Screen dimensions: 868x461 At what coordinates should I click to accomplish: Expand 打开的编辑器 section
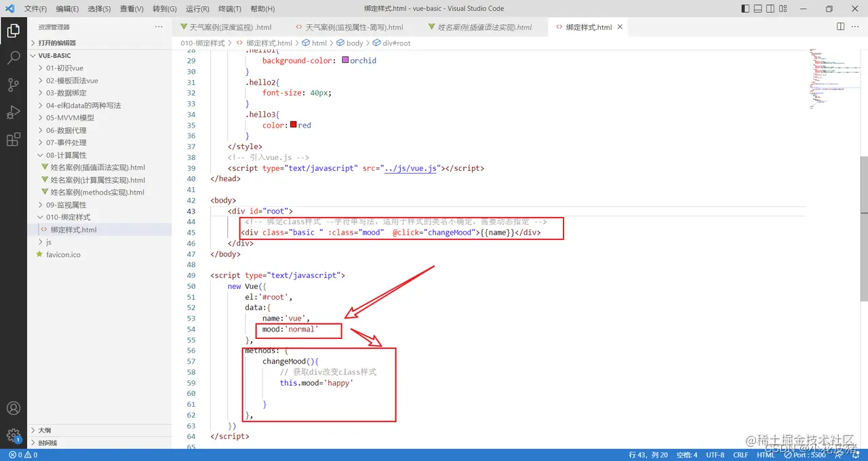tap(99, 43)
